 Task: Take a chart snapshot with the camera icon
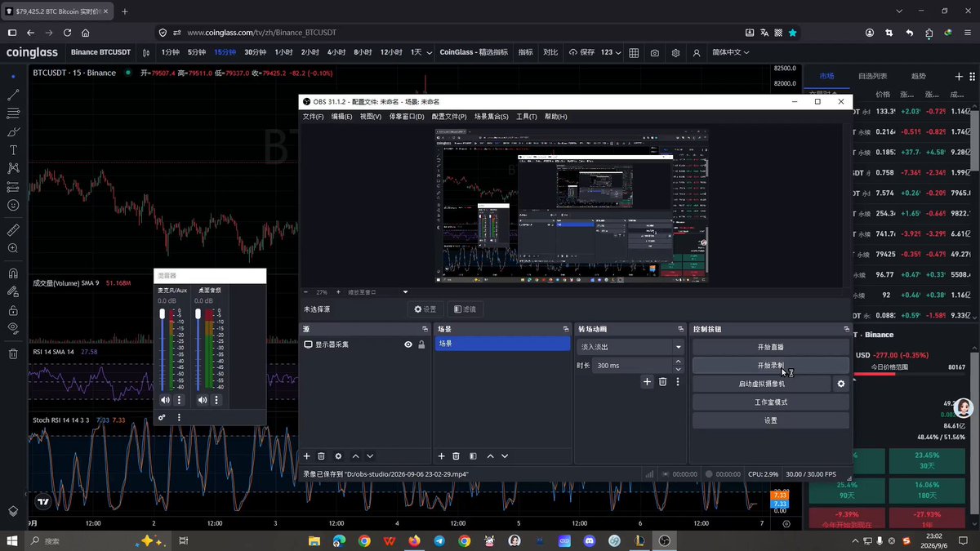[655, 52]
